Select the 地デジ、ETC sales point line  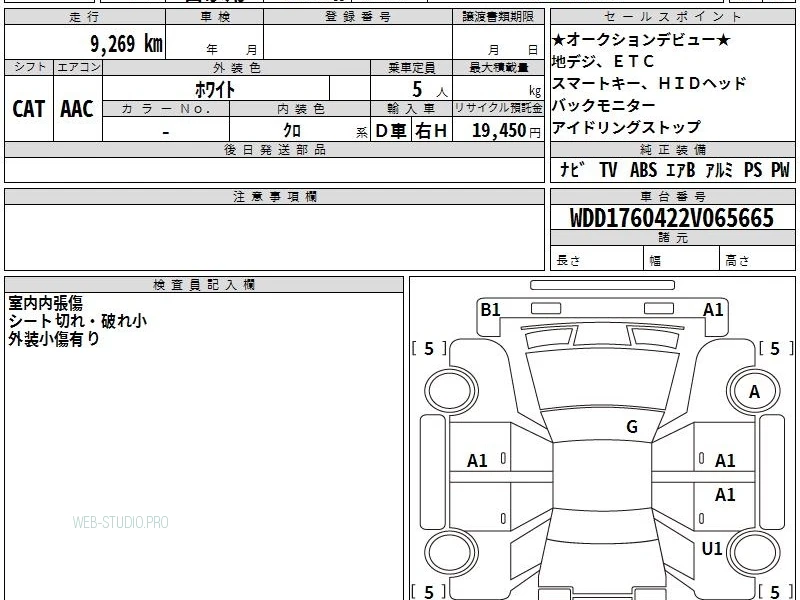[603, 62]
